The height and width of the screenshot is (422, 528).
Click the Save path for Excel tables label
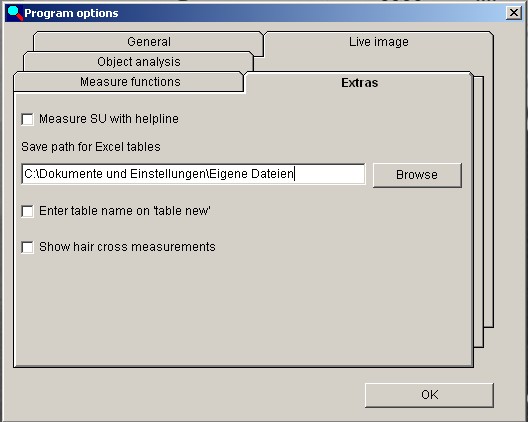click(x=91, y=147)
